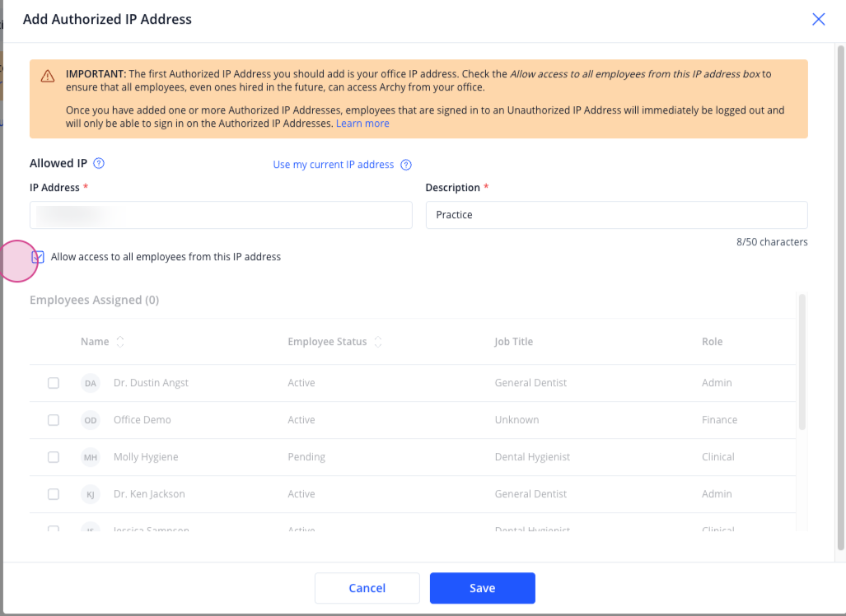This screenshot has height=616, width=846.
Task: Check the box for Dr. Dustin Angst
Action: click(54, 383)
